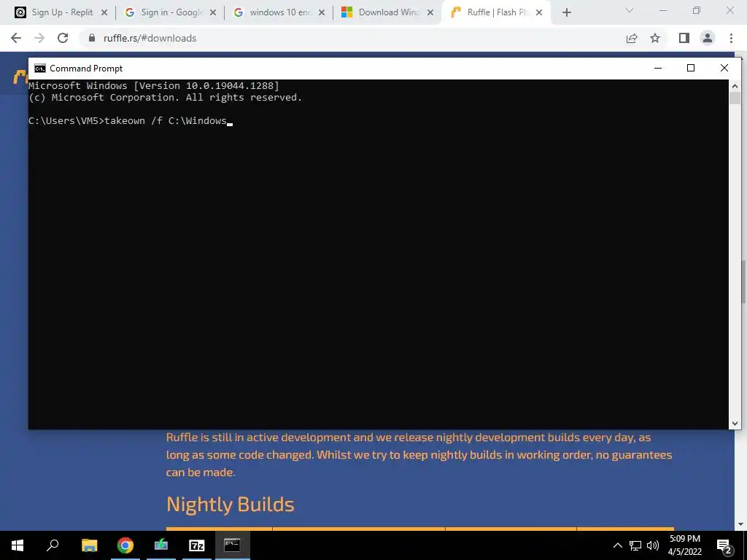This screenshot has width=747, height=560.
Task: Reload the ruffle.rs page
Action: pos(63,38)
